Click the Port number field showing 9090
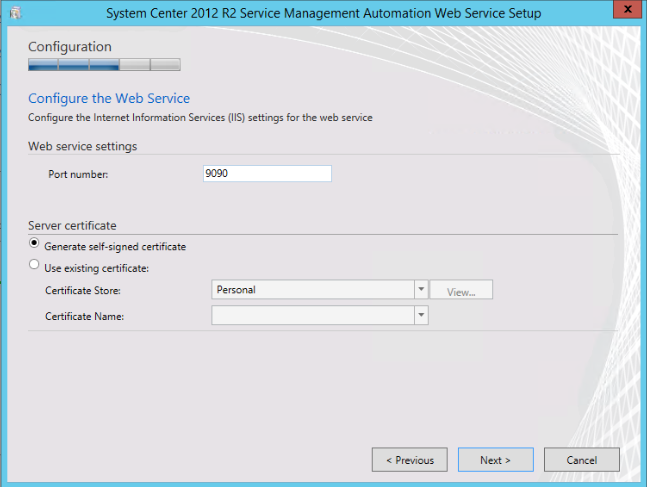647x487 pixels. 266,174
